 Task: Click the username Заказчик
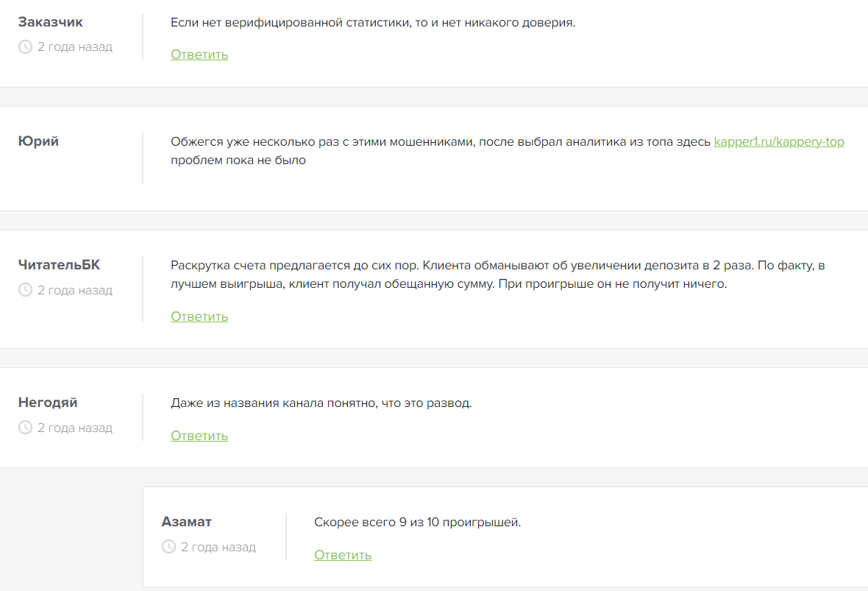pyautogui.click(x=51, y=22)
